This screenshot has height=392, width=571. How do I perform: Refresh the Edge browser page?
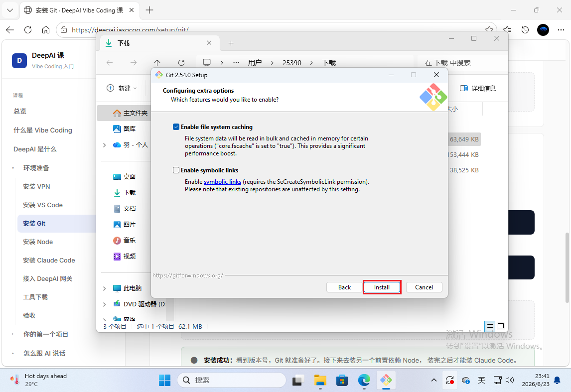pyautogui.click(x=28, y=30)
